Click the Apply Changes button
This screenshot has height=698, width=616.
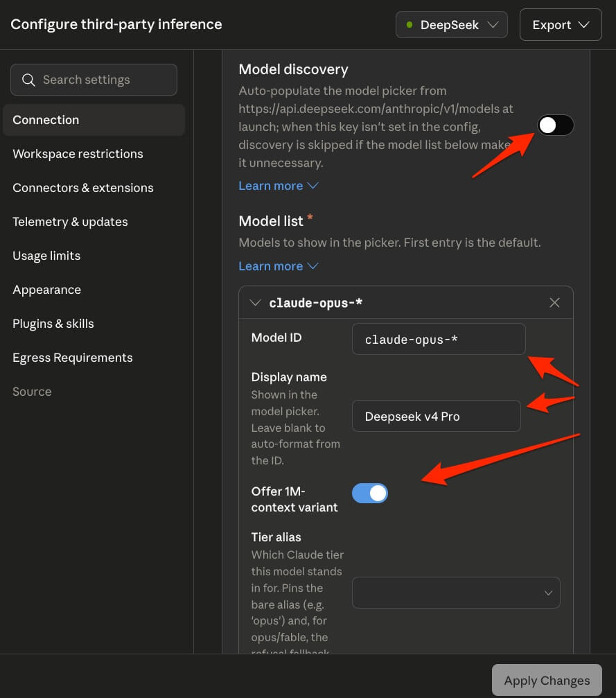[x=547, y=680]
